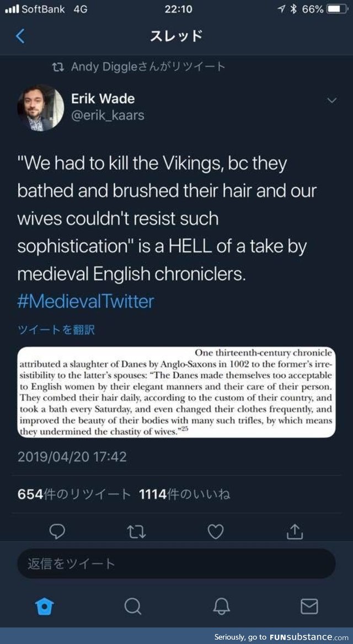Click the reply speech bubble icon
353x644 pixels.
click(57, 531)
